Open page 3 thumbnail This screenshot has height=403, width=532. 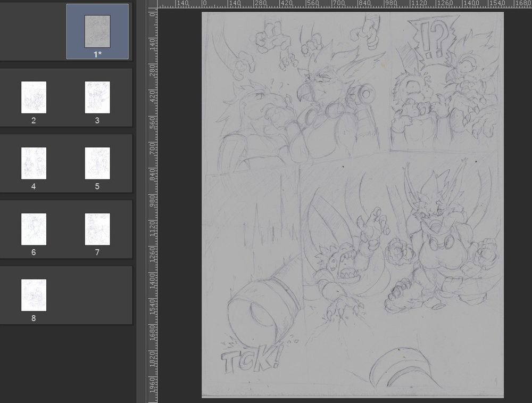pyautogui.click(x=97, y=97)
